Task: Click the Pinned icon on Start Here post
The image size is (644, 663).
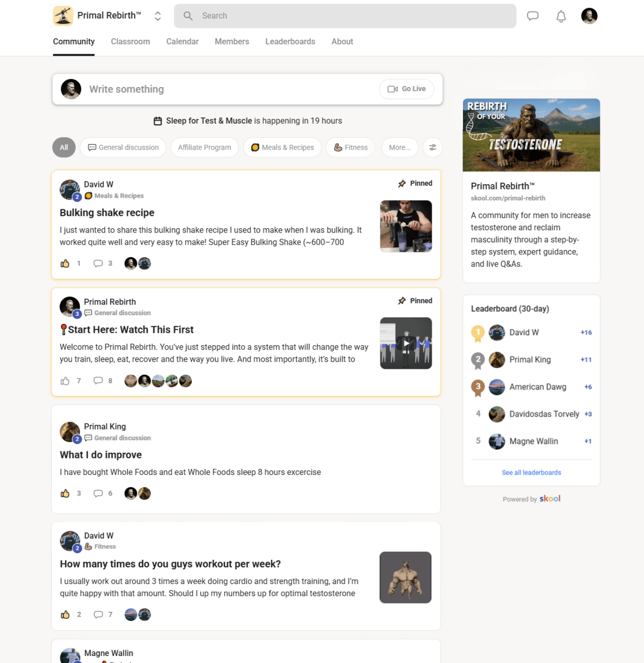Action: pyautogui.click(x=402, y=301)
